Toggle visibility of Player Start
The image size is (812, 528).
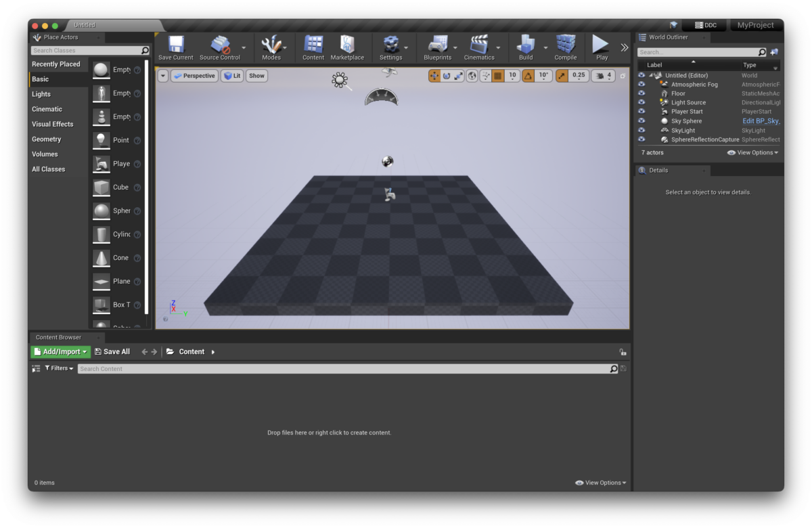click(641, 112)
